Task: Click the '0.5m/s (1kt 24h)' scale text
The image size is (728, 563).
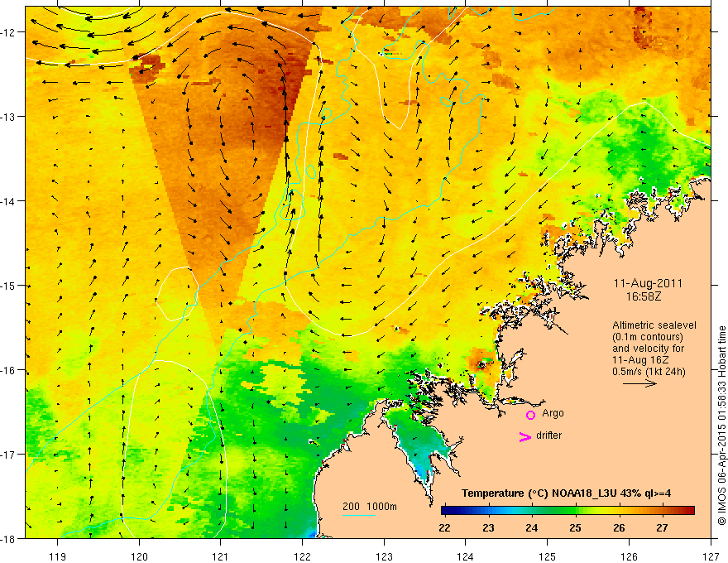Action: [x=649, y=372]
